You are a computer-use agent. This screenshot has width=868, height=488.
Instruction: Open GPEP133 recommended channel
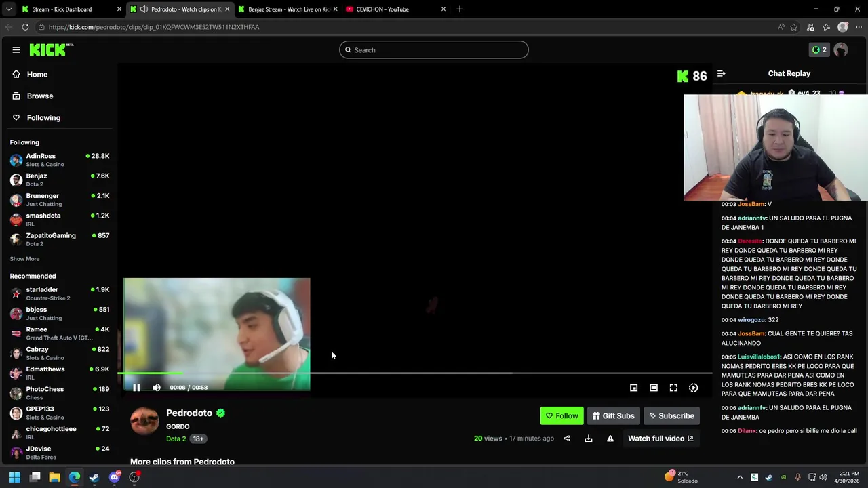60,413
